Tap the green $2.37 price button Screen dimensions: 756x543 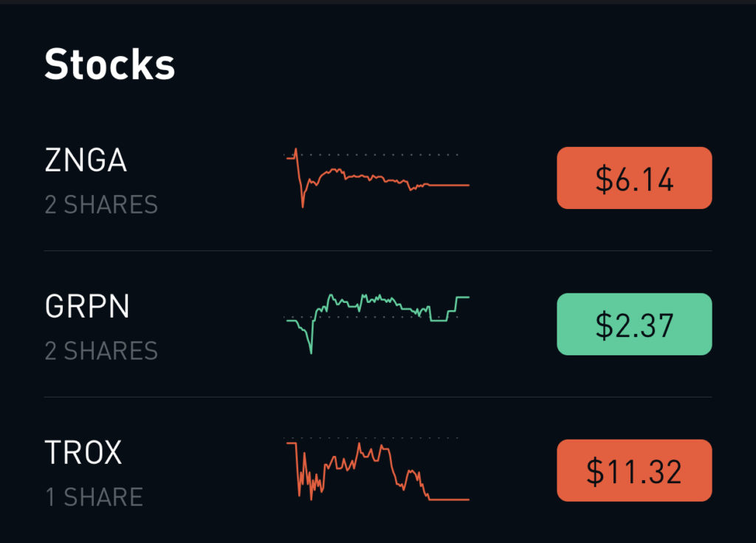[634, 324]
